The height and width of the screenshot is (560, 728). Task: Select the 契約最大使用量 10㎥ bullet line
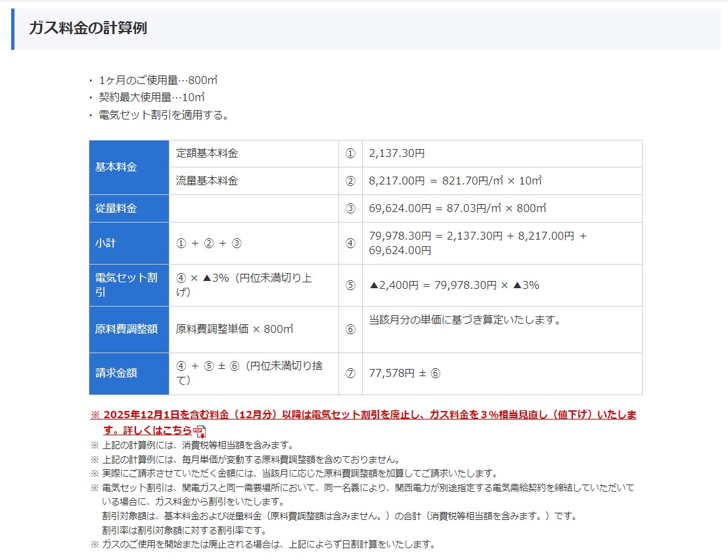click(152, 98)
